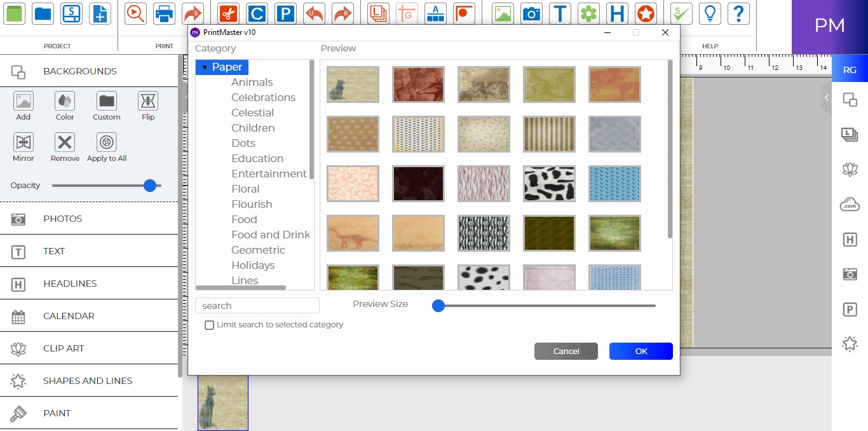This screenshot has width=868, height=431.
Task: Click the Paste 'P' icon
Action: tap(286, 13)
